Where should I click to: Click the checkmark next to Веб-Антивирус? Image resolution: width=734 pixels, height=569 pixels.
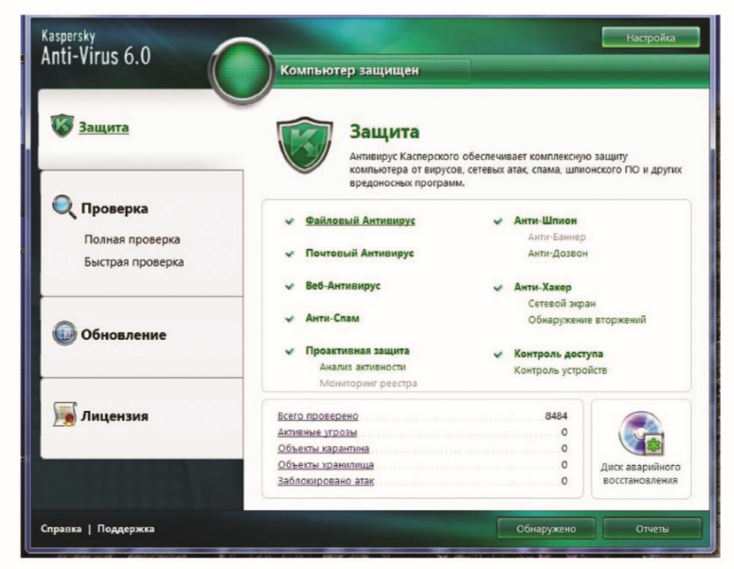290,286
